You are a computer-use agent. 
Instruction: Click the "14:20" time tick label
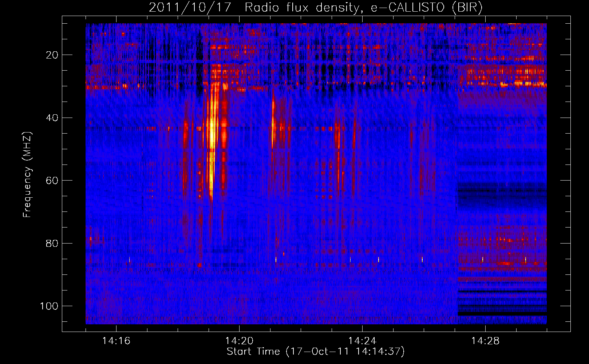(239, 341)
